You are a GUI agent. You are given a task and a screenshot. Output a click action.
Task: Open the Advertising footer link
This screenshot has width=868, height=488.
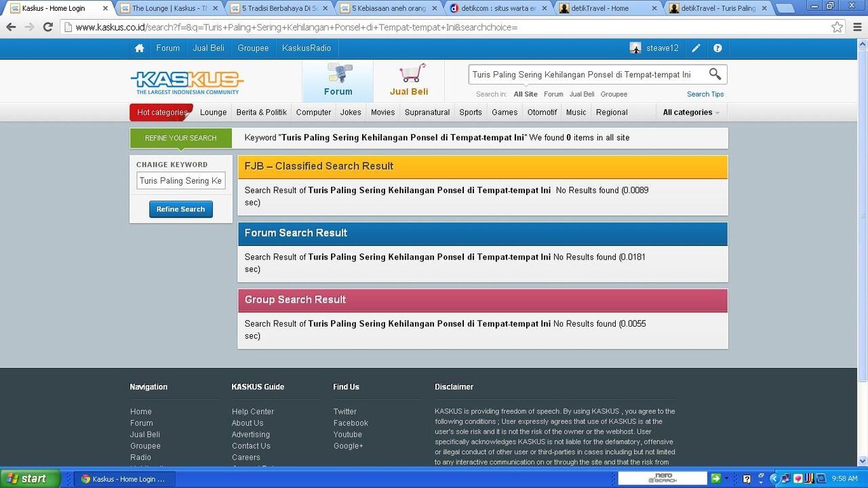251,434
